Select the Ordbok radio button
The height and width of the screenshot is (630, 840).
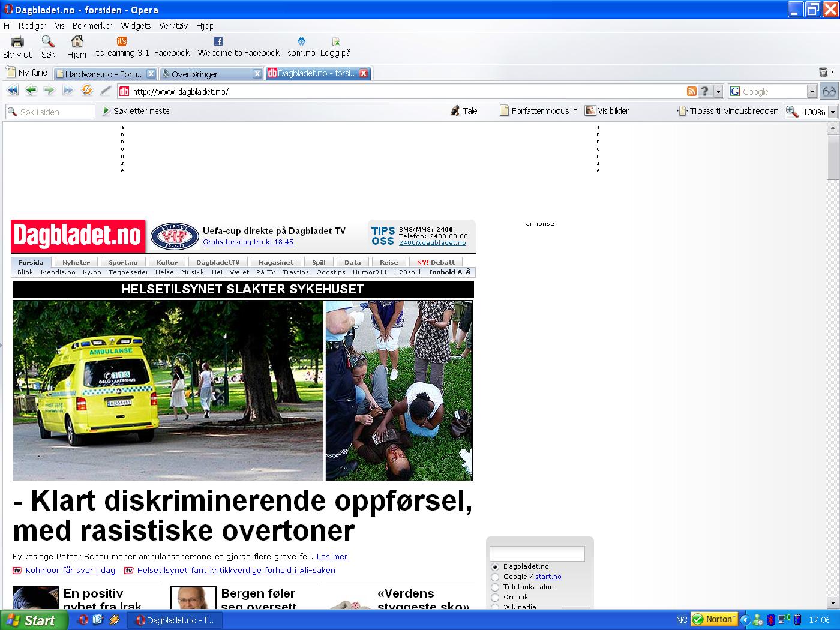495,598
